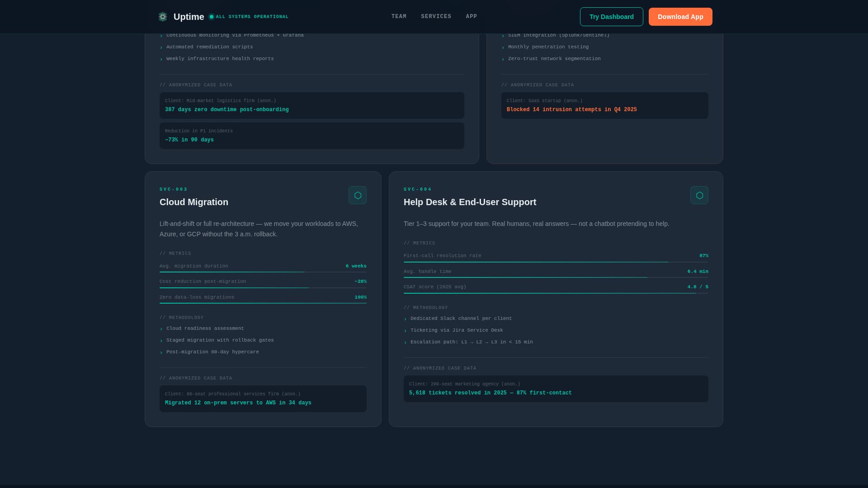The width and height of the screenshot is (868, 488).
Task: Click the hexagon icon on Help Desk card
Action: pos(699,195)
